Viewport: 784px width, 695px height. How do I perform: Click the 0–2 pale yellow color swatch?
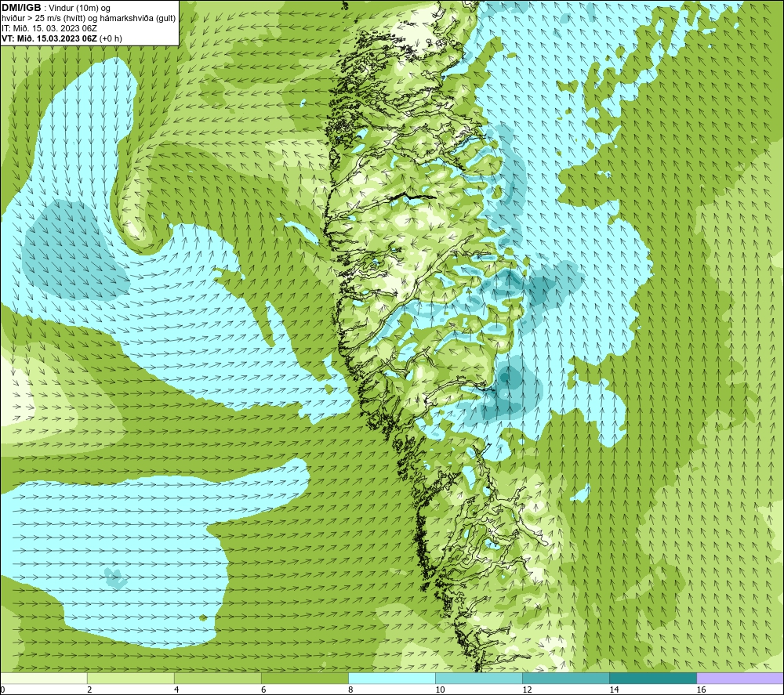pos(44,678)
